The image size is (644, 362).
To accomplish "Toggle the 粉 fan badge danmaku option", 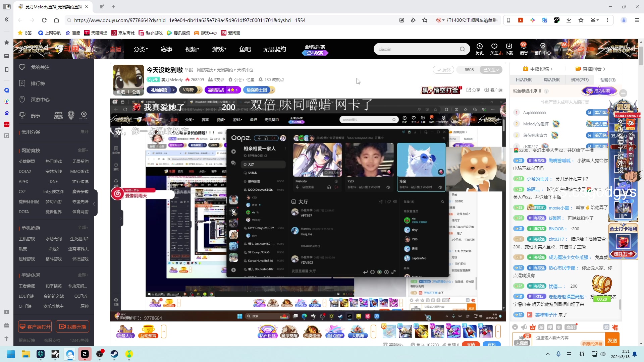I will click(541, 327).
